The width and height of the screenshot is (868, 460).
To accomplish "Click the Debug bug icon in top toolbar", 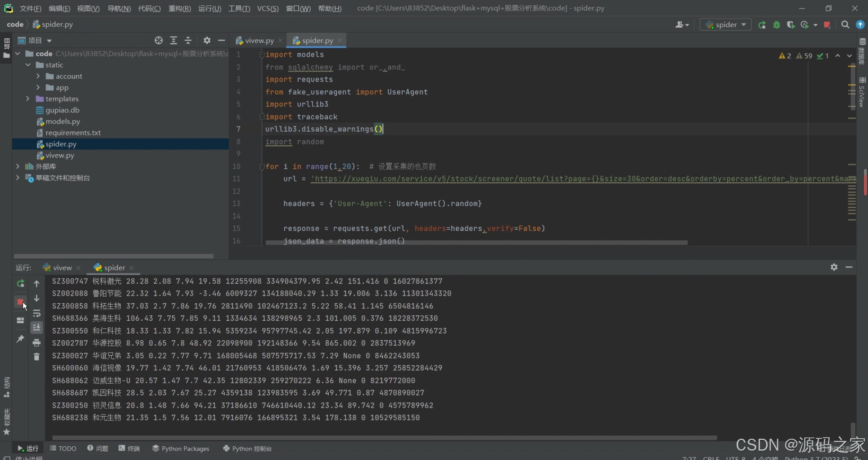I will click(x=776, y=25).
